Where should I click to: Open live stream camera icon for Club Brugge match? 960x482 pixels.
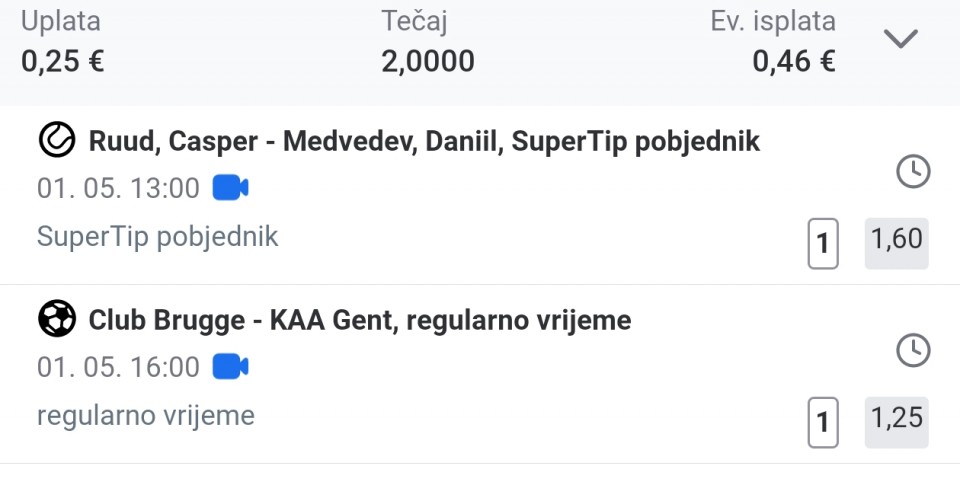click(x=230, y=367)
